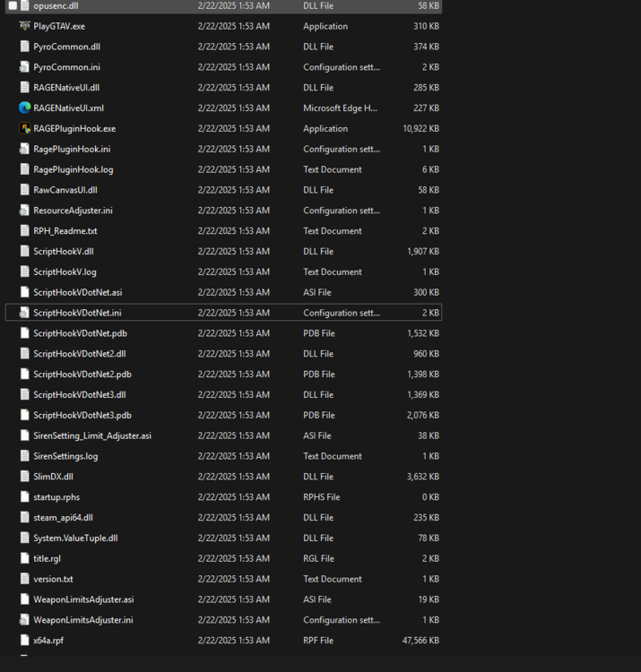This screenshot has height=672, width=641.
Task: Select the RAGENativeUI.xml file name
Action: [69, 108]
